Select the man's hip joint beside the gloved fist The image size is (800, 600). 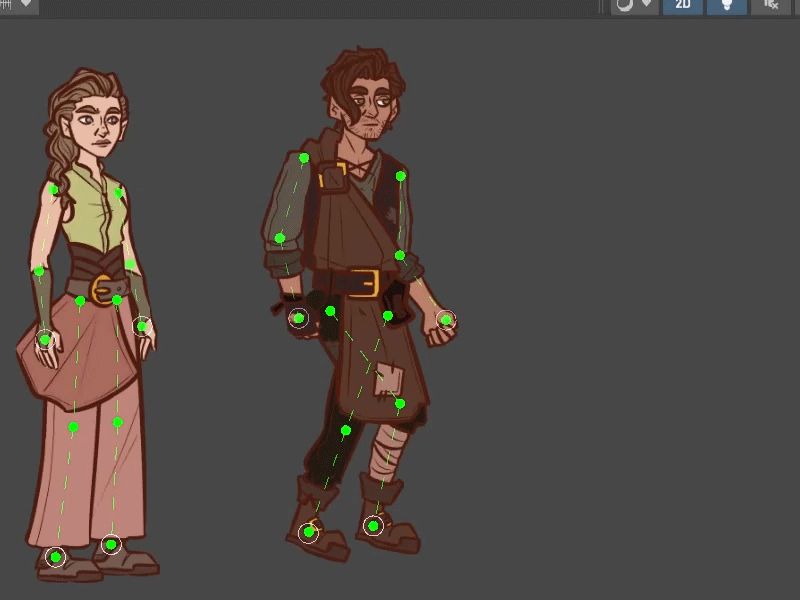point(330,311)
